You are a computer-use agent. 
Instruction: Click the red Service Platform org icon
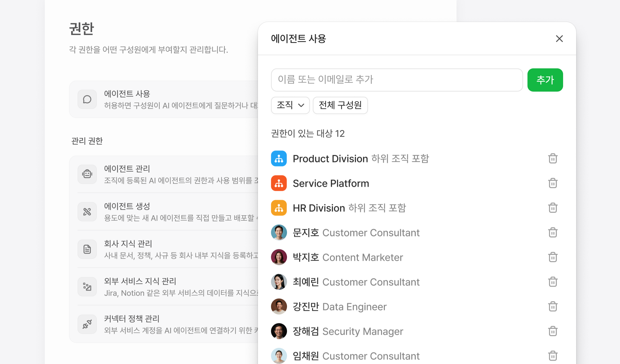pyautogui.click(x=279, y=183)
